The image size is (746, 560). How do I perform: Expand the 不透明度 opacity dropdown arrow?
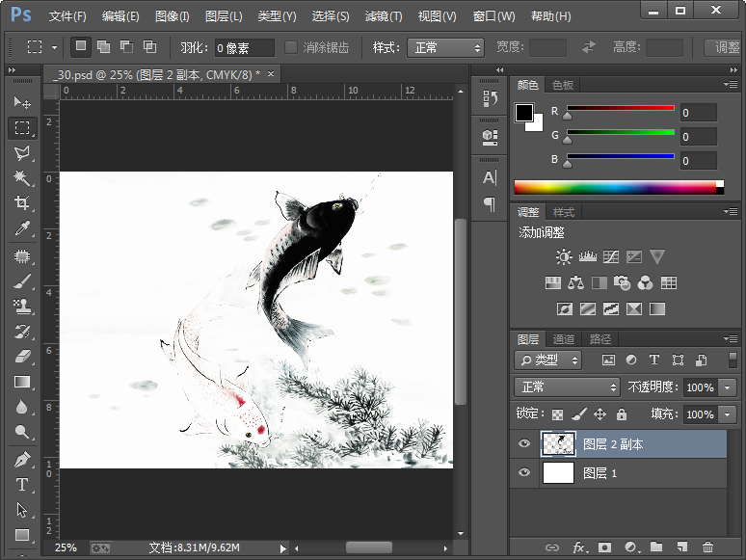[x=727, y=387]
